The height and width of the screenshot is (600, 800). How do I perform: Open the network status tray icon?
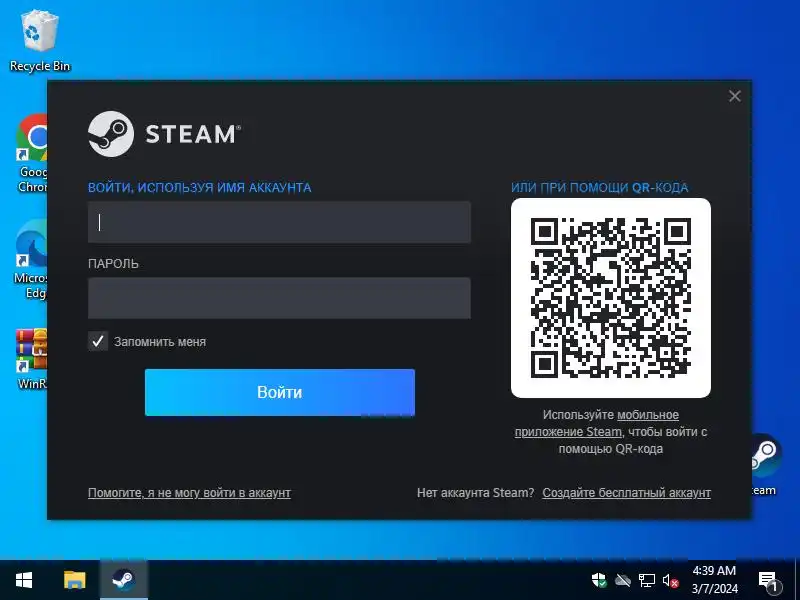click(646, 580)
